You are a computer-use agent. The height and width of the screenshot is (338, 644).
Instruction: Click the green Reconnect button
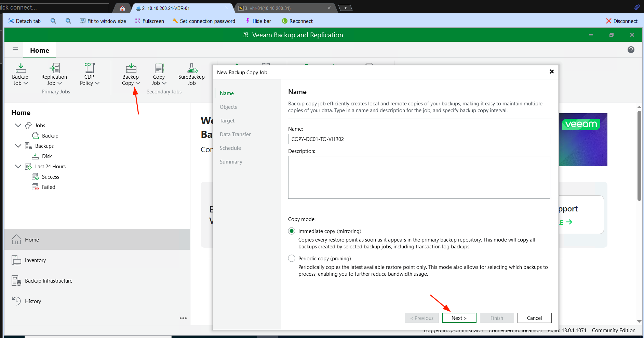click(297, 21)
